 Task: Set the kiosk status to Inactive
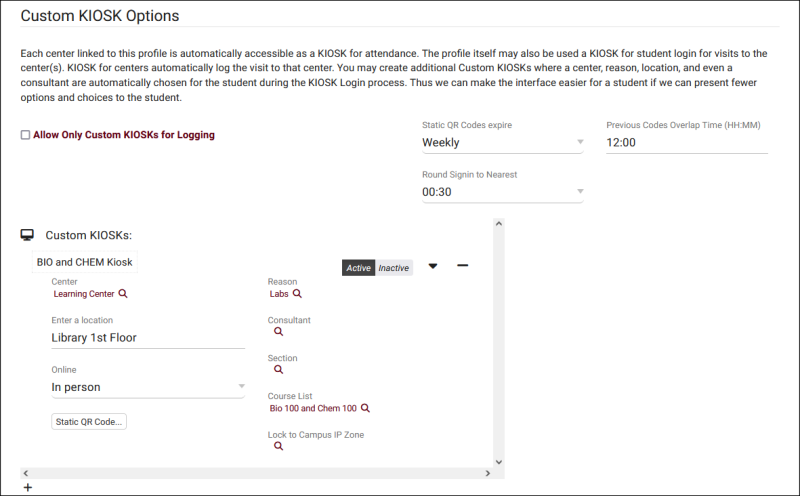pyautogui.click(x=394, y=268)
